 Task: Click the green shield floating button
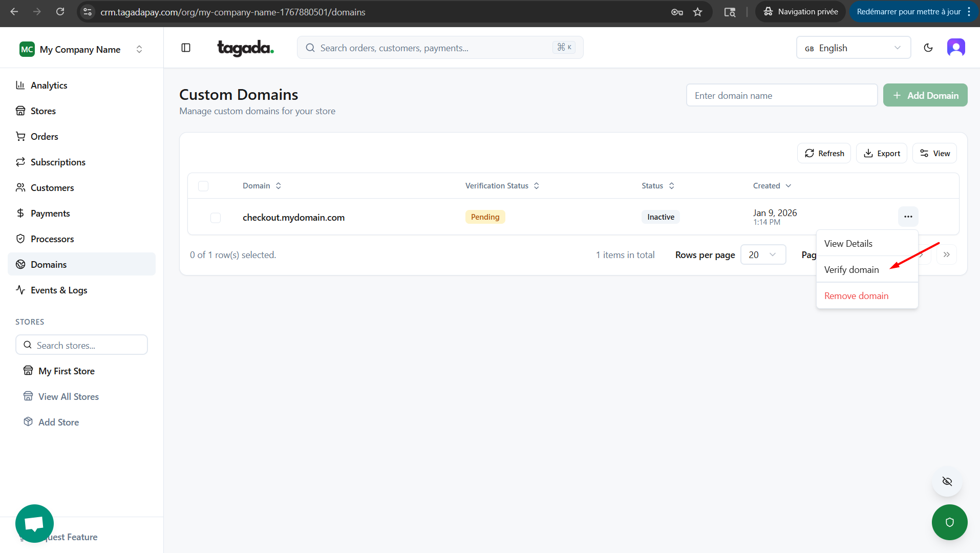(949, 522)
